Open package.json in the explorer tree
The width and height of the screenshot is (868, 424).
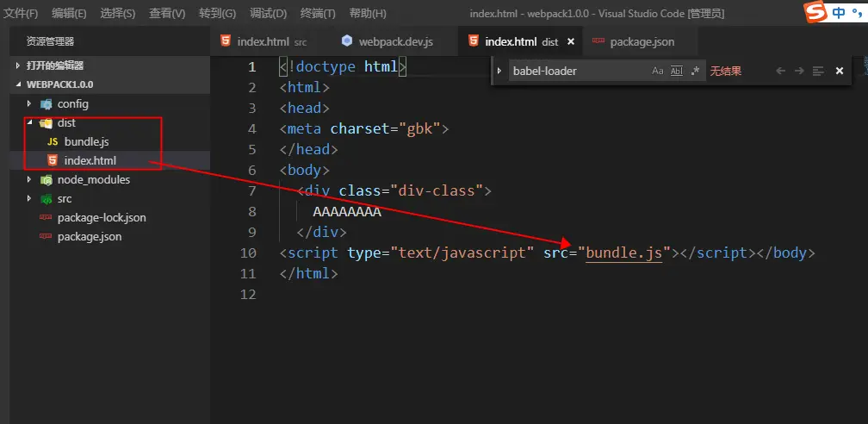[90, 237]
